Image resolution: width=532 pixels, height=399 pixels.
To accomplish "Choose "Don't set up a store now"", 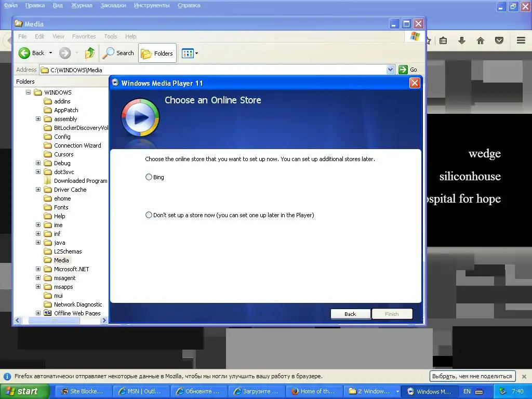I will [x=149, y=215].
